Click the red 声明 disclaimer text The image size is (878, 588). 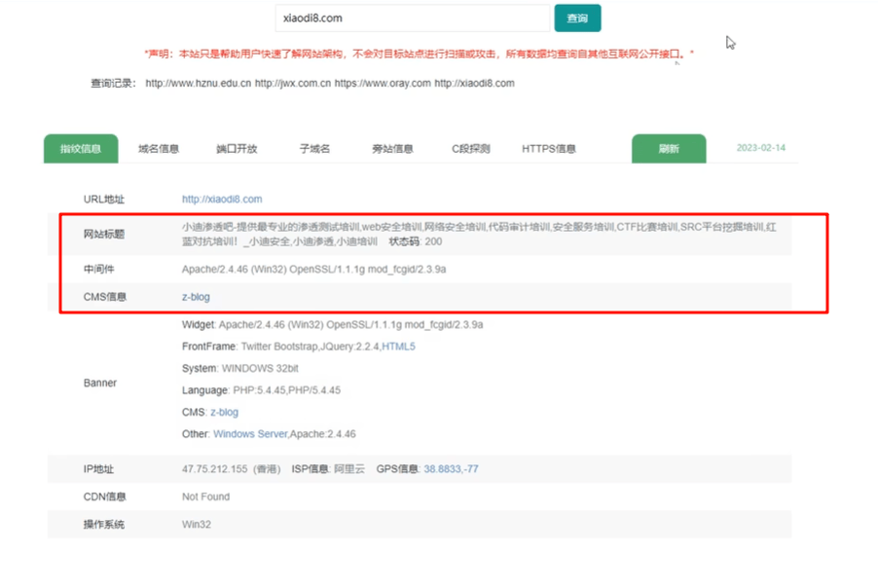[419, 54]
